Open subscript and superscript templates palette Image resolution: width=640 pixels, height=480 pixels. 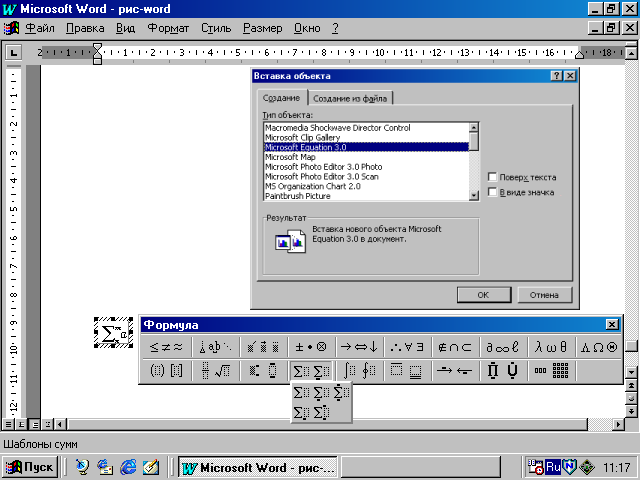(x=263, y=371)
